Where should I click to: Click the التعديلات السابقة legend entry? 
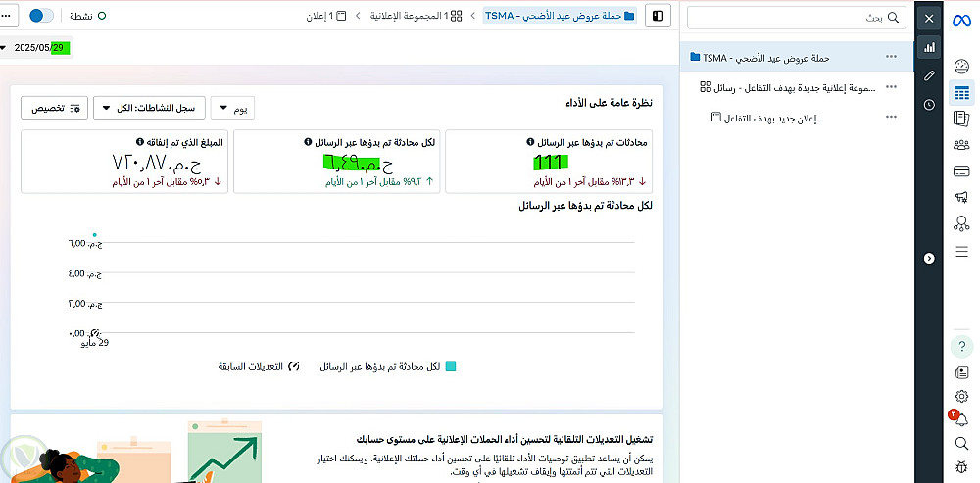(259, 366)
